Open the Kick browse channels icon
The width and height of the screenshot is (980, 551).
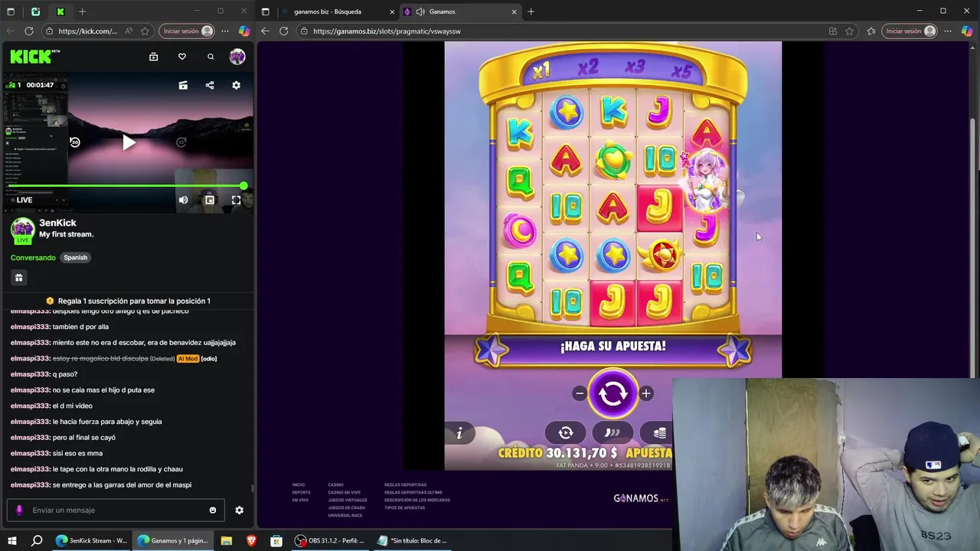tap(153, 57)
